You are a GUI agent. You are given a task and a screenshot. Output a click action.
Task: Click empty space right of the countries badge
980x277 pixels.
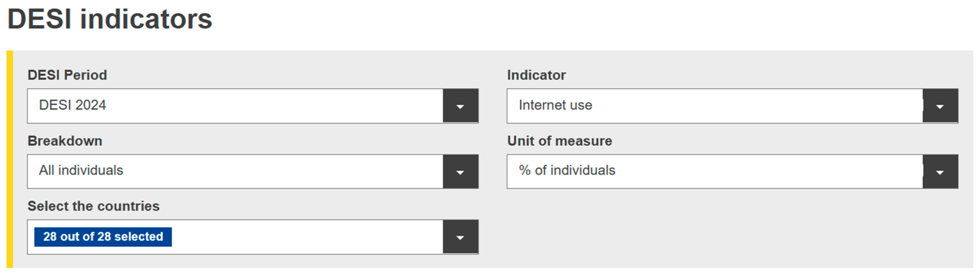coord(304,237)
